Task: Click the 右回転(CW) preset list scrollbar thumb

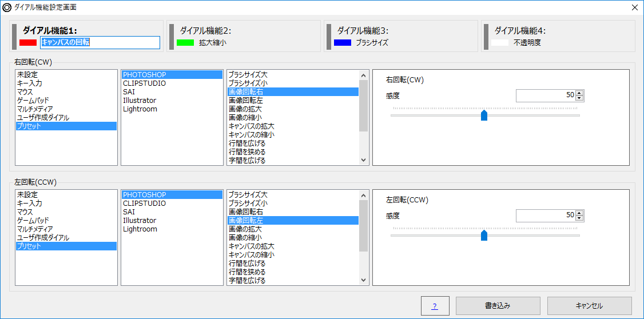Action: click(x=363, y=106)
